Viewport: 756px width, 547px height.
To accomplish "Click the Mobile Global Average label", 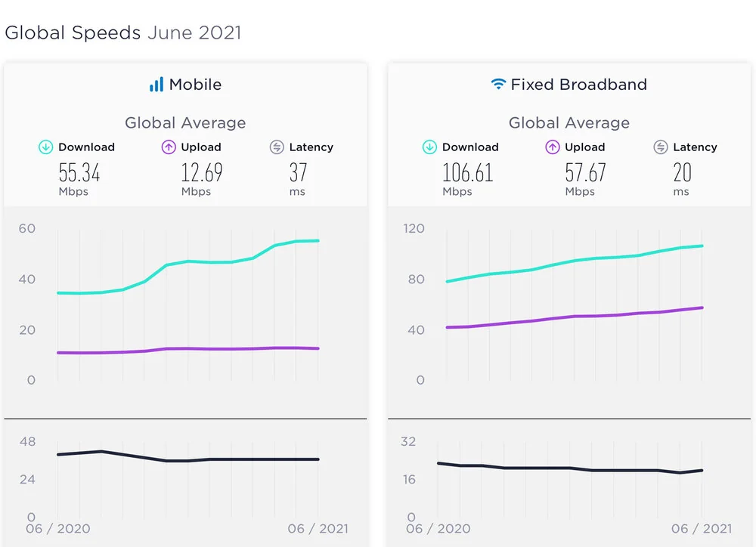I will 185,122.
